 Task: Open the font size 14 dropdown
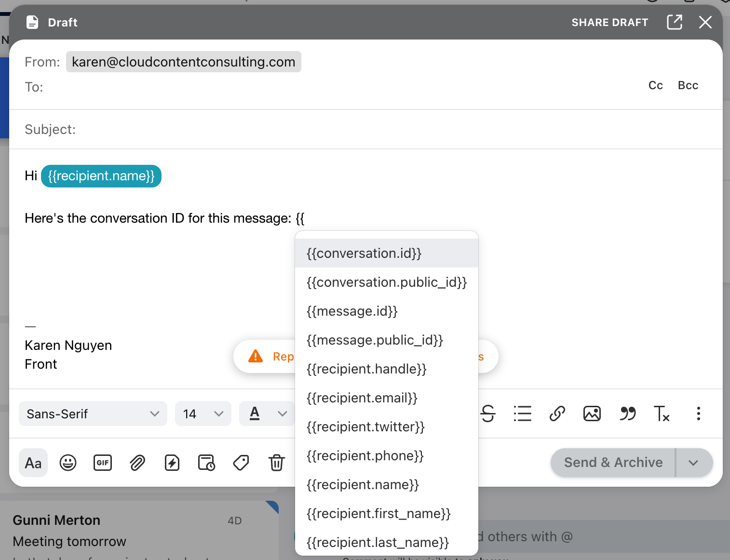point(203,413)
